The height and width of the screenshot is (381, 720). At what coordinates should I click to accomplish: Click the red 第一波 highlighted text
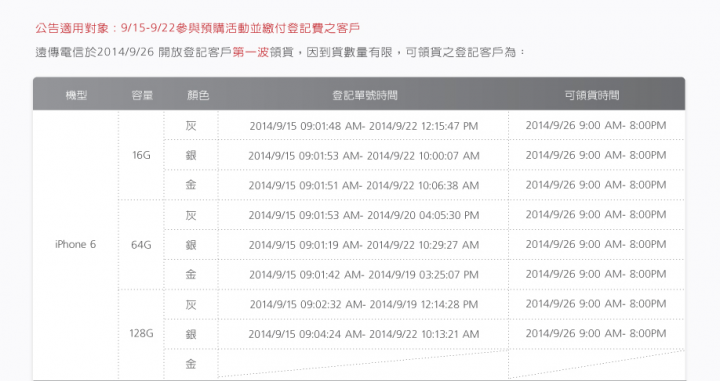(250, 52)
